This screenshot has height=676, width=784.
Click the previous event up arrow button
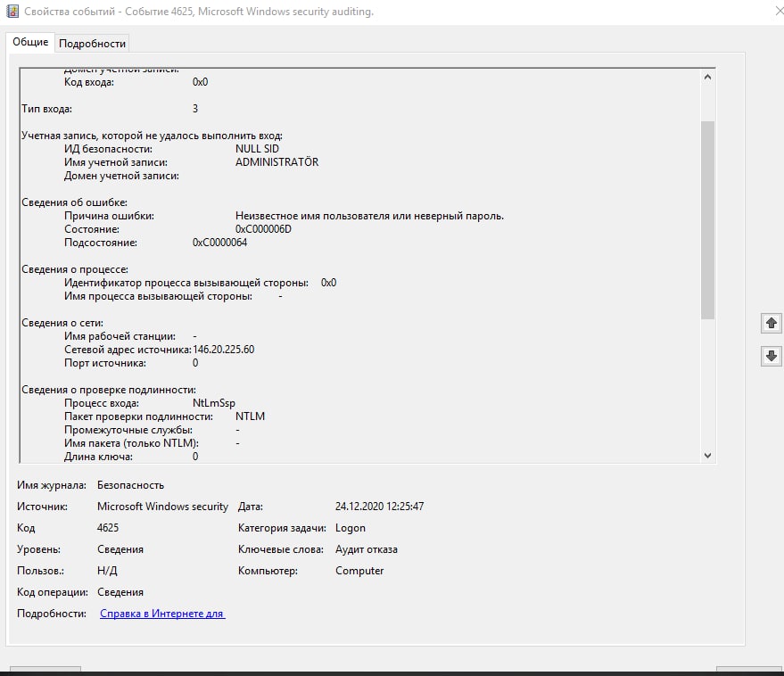click(771, 323)
